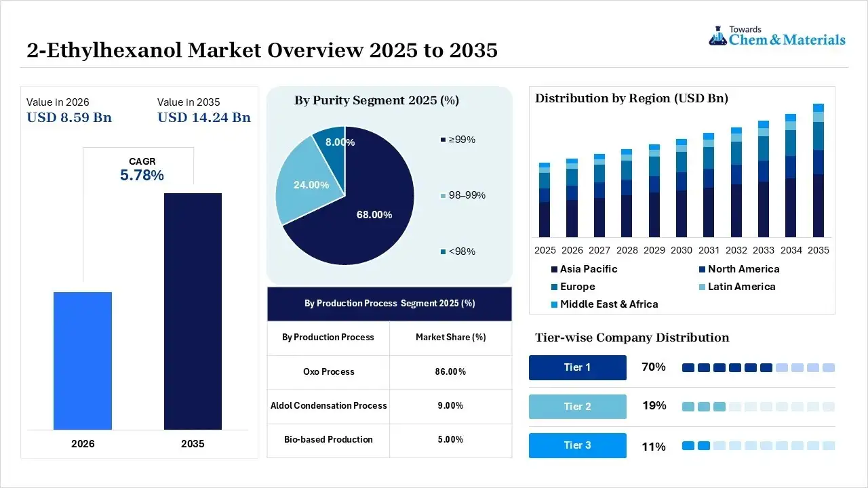Click the Tier 1 progress indicator

pos(758,367)
